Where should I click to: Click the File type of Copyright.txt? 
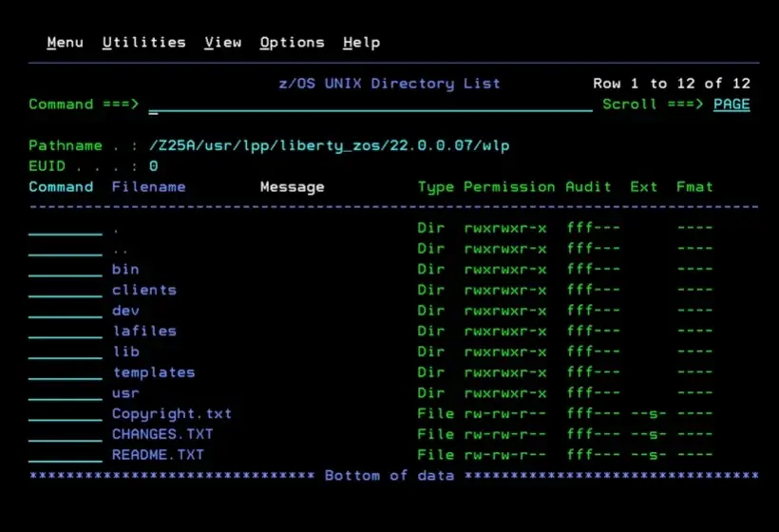click(436, 414)
